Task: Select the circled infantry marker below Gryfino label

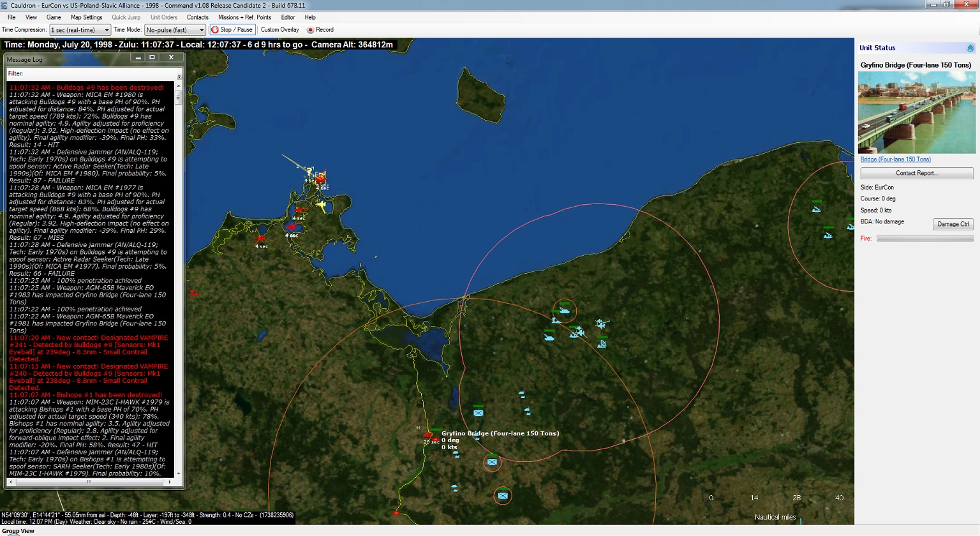Action: (x=492, y=462)
